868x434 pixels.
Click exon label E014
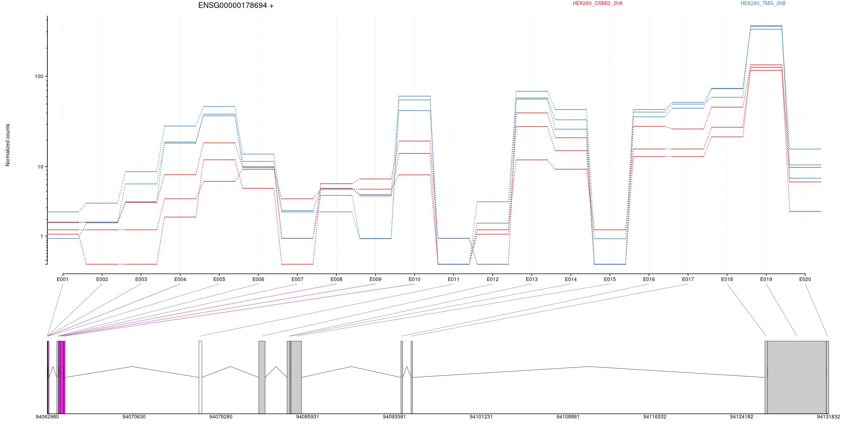(571, 279)
